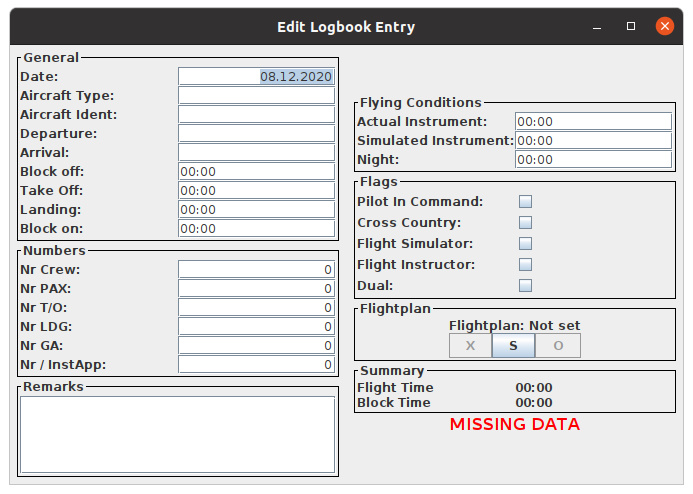The height and width of the screenshot is (494, 693).
Task: Click the Departure text field
Action: [256, 133]
